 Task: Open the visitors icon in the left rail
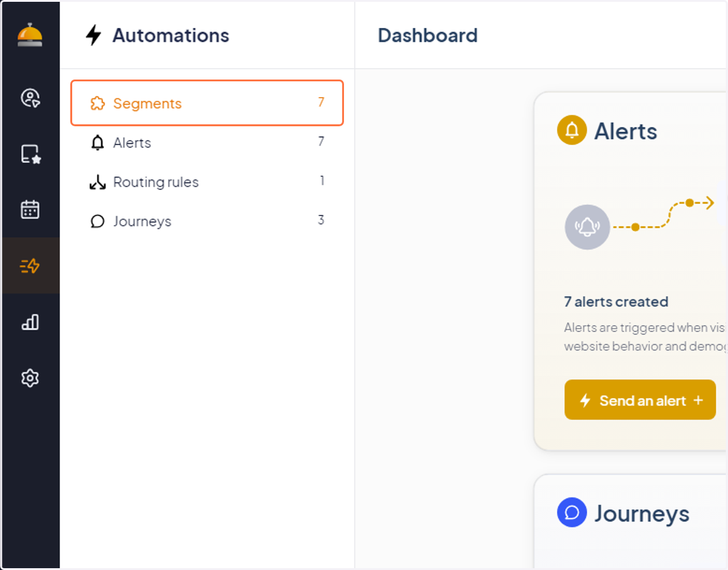coord(30,98)
